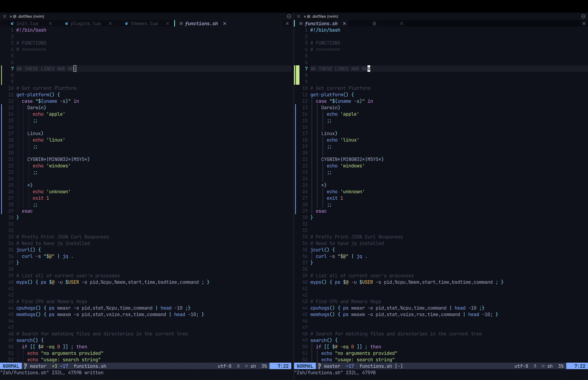
Task: Switch to the themes.lua buffer tab
Action: pyautogui.click(x=144, y=24)
